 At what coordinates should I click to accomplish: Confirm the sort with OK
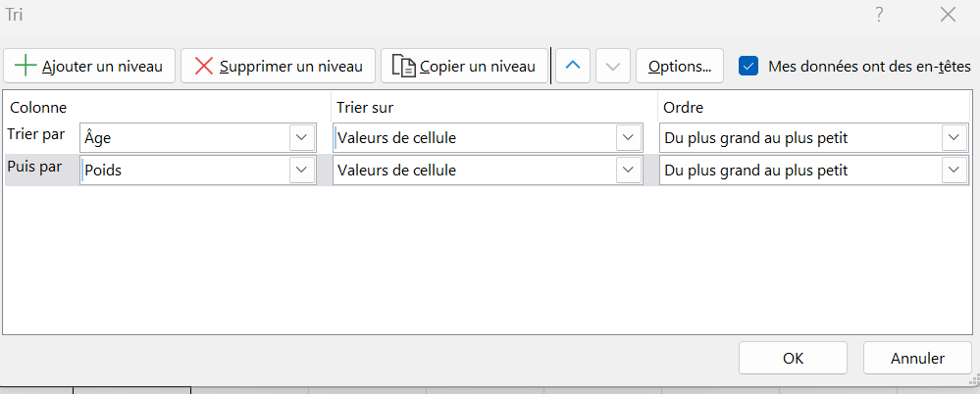(793, 359)
